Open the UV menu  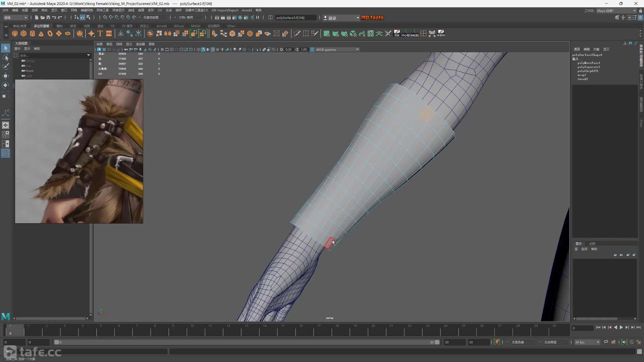coord(160,10)
